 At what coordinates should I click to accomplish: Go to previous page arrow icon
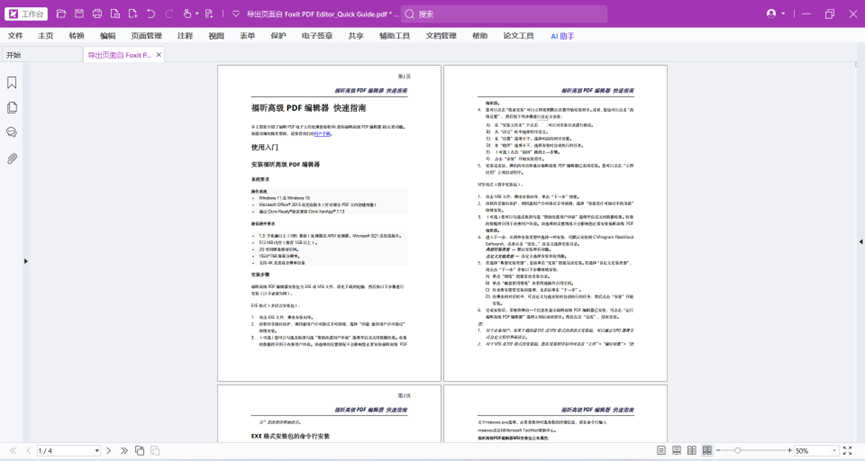(29, 451)
